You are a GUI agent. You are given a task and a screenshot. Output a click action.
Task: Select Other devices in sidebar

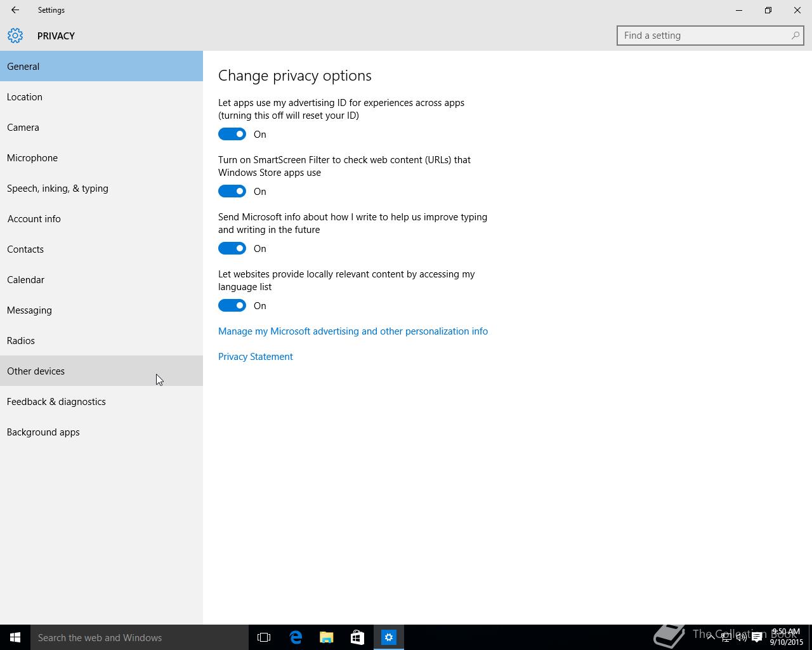[101, 371]
